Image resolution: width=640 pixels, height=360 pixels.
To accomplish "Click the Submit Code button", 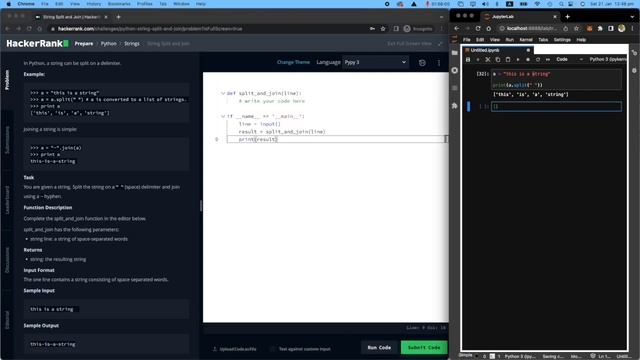I will (424, 347).
